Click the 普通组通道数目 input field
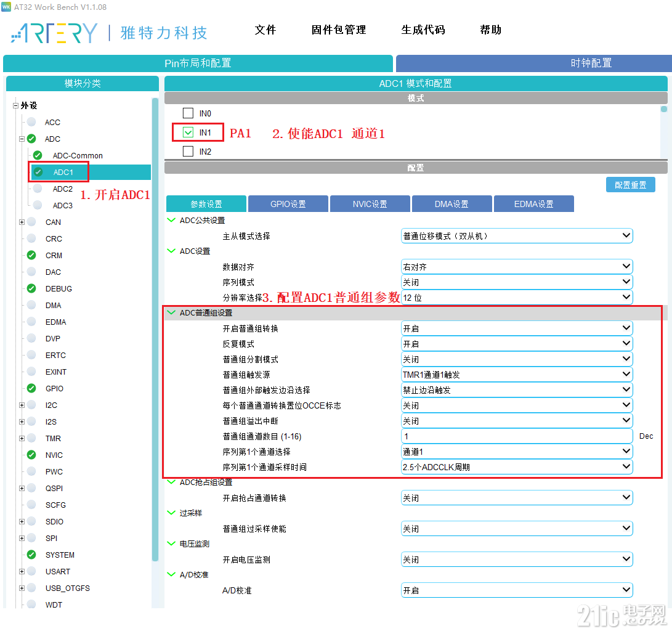This screenshot has width=672, height=631. (x=517, y=436)
